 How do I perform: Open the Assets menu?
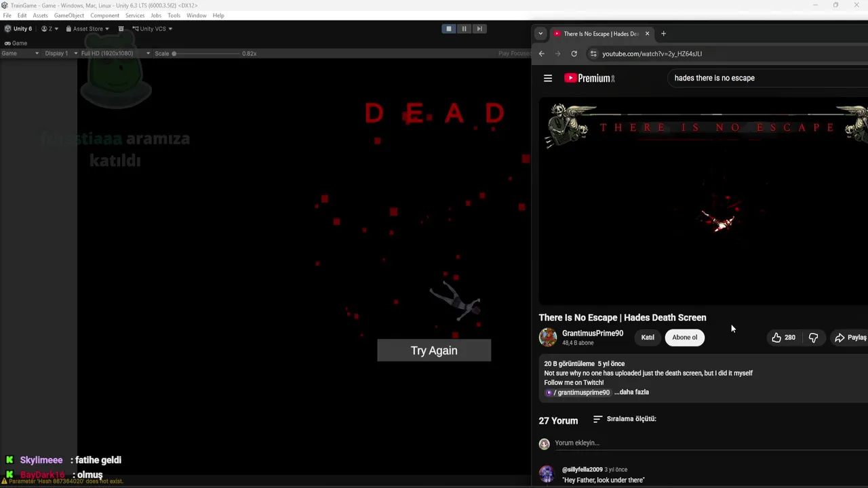(40, 15)
